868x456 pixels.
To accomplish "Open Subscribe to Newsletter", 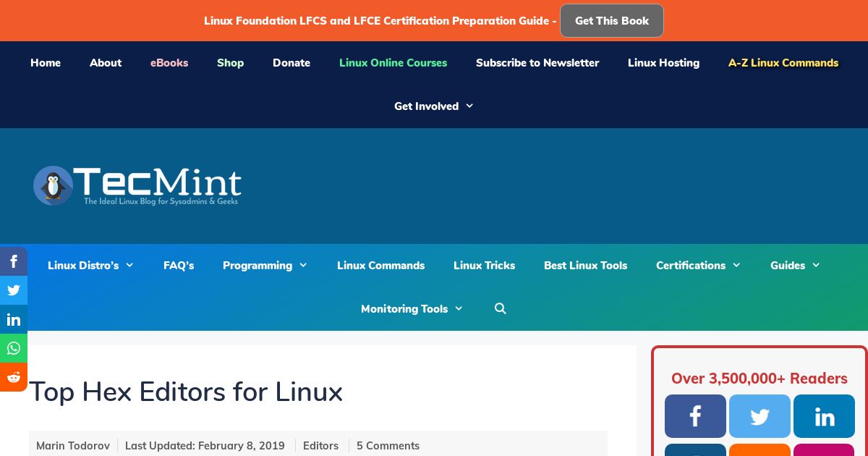I will click(x=537, y=63).
